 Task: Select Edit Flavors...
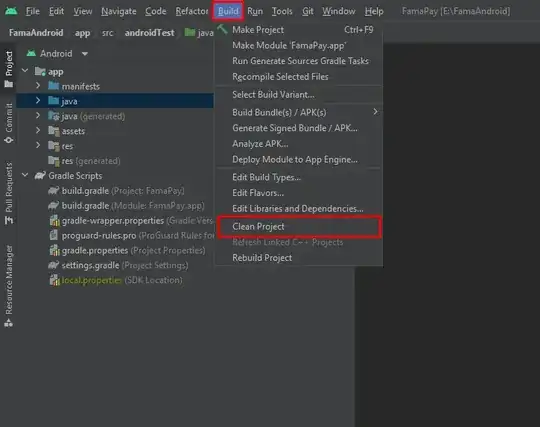(x=299, y=193)
